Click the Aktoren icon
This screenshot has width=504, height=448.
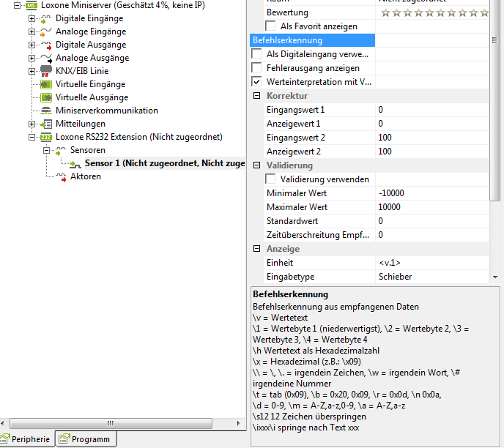coord(61,177)
